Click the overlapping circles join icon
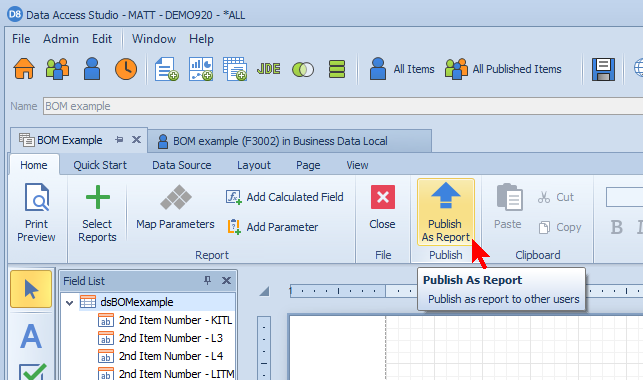The height and width of the screenshot is (380, 643). (303, 69)
